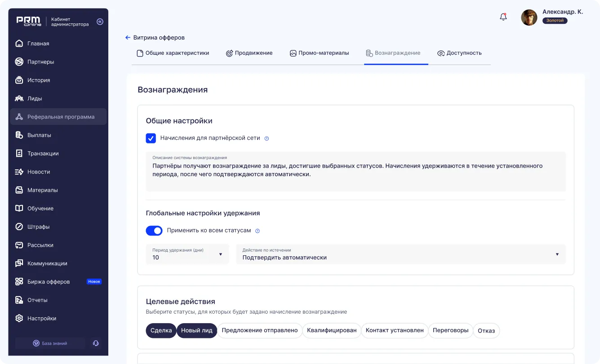
Task: Select the Переговоры status chip
Action: coord(451,331)
